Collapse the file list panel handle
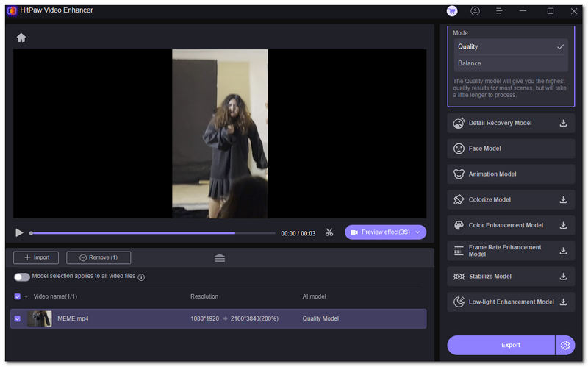This screenshot has width=588, height=367. (220, 258)
